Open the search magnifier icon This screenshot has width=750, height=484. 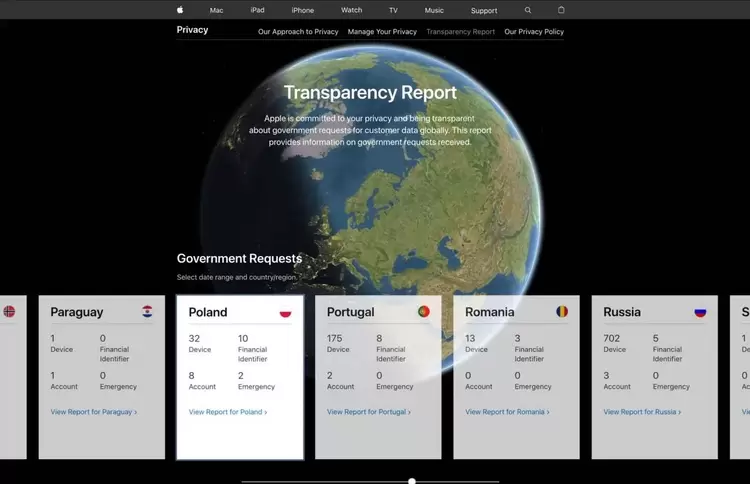[528, 10]
